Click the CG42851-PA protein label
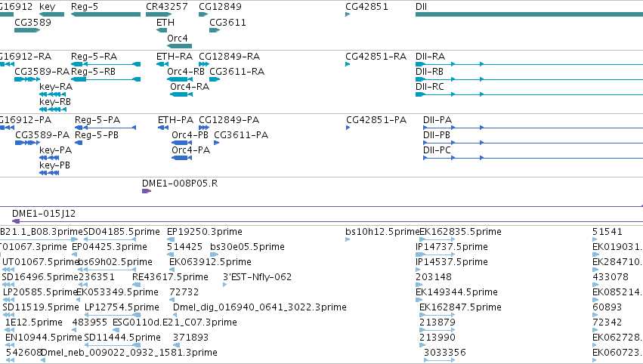 tap(376, 119)
